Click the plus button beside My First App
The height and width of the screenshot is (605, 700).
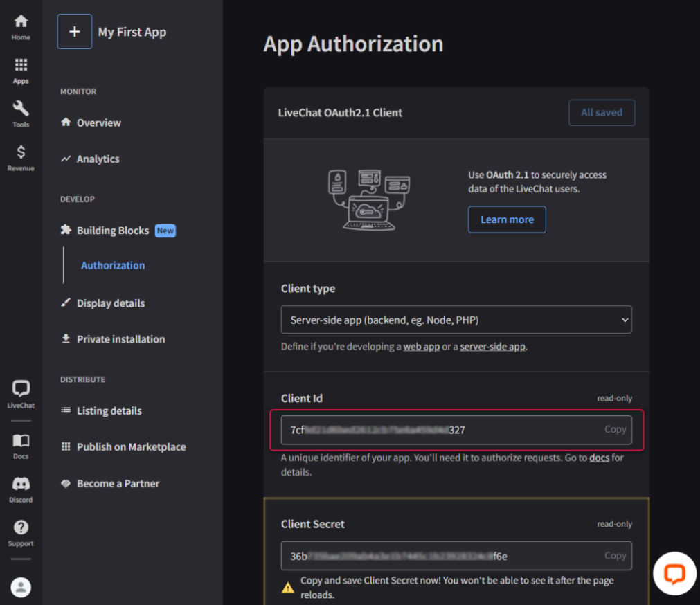pyautogui.click(x=75, y=32)
